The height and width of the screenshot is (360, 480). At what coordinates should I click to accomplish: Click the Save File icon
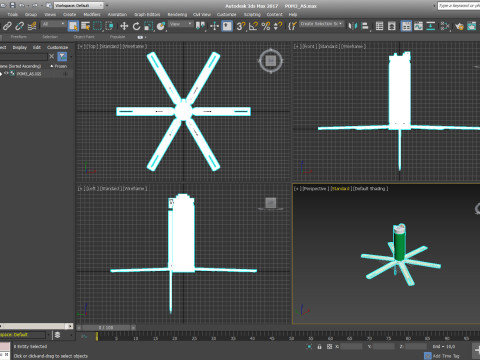tap(13, 5)
